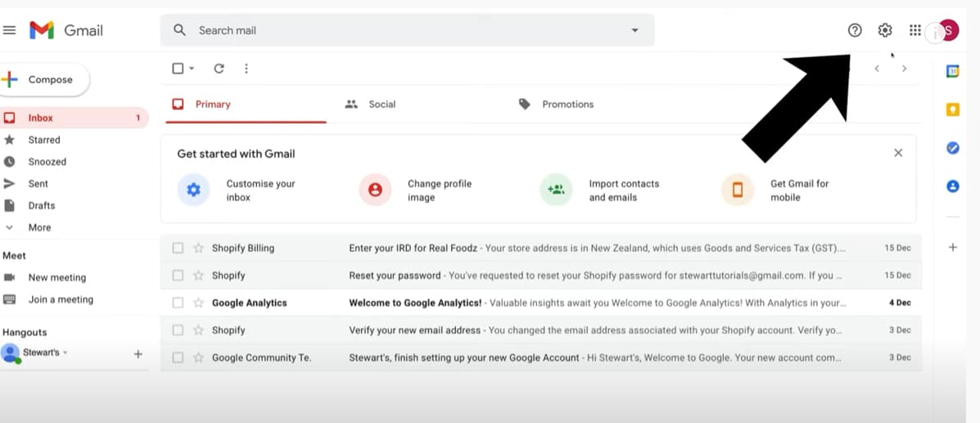Click Change profile image link
Image resolution: width=980 pixels, height=423 pixels.
tap(440, 191)
